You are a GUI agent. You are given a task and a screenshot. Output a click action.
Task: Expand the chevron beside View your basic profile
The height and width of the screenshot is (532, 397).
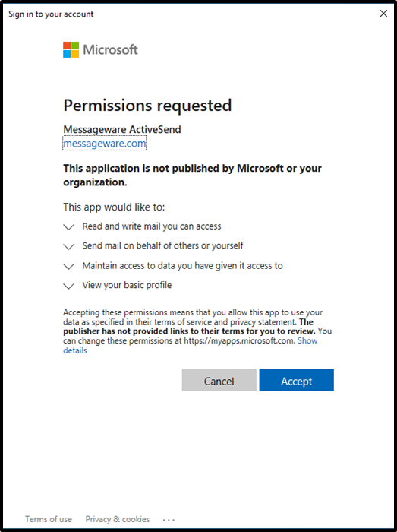69,286
